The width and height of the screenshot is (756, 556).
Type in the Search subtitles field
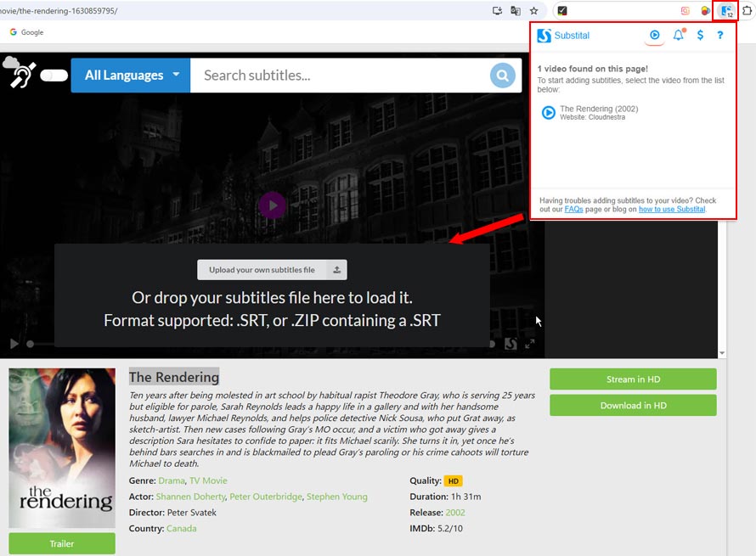[340, 76]
